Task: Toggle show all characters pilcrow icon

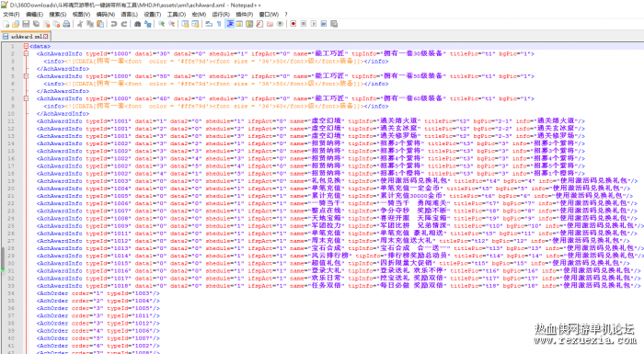Action: pyautogui.click(x=219, y=24)
